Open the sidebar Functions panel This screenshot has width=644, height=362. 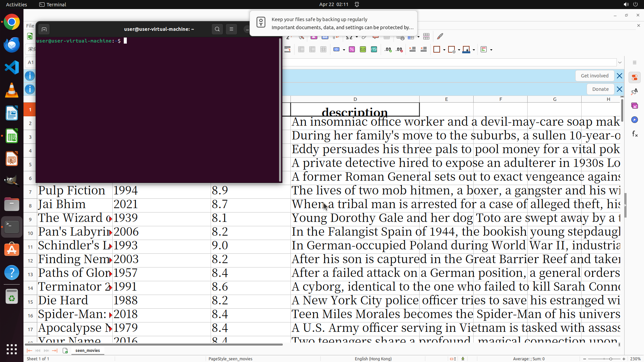(x=635, y=134)
